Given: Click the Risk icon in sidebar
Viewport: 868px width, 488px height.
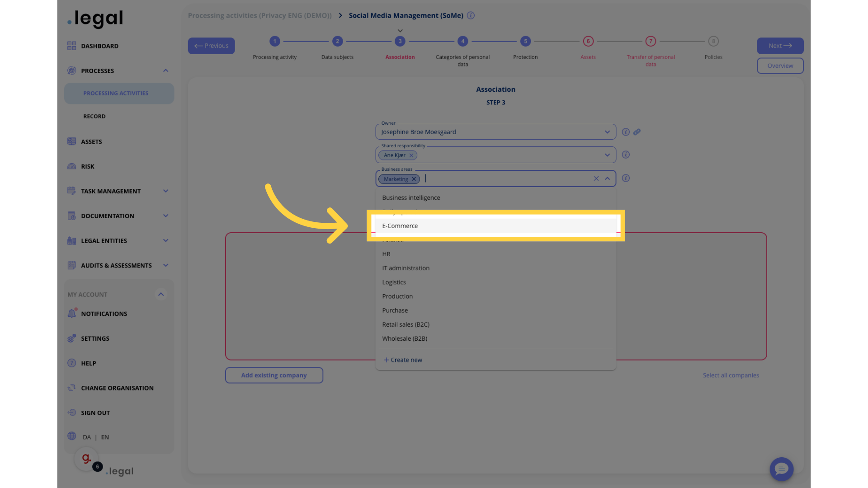Looking at the screenshot, I should click(71, 167).
